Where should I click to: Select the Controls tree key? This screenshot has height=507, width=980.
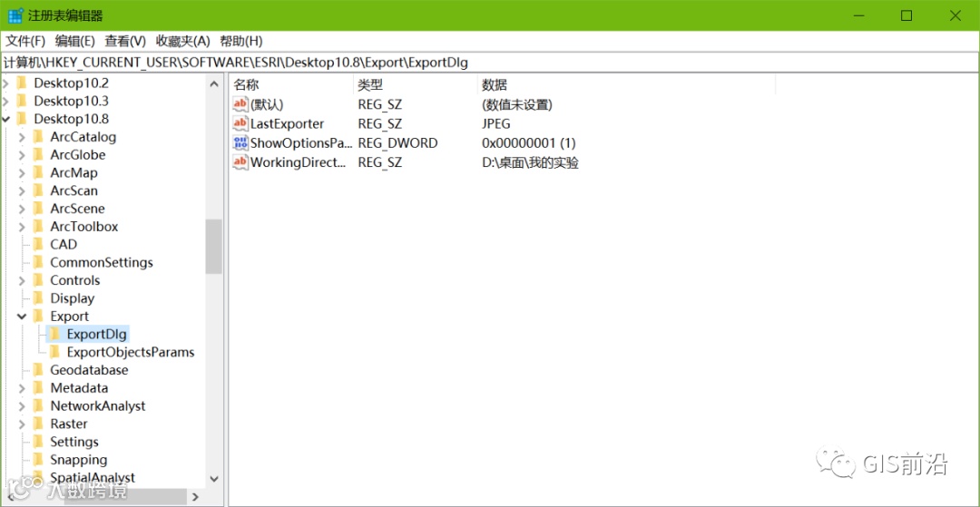pos(75,281)
